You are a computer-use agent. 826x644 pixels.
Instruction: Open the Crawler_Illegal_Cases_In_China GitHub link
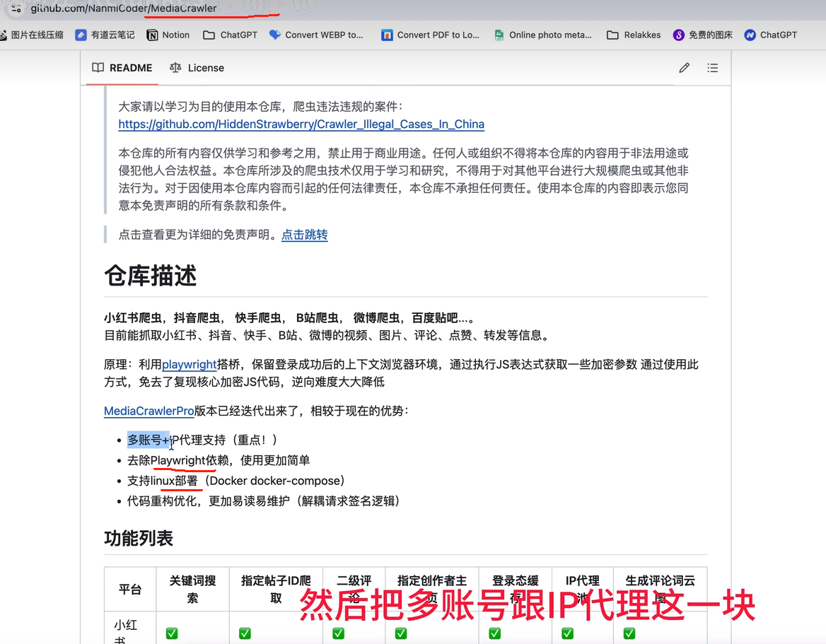[301, 124]
